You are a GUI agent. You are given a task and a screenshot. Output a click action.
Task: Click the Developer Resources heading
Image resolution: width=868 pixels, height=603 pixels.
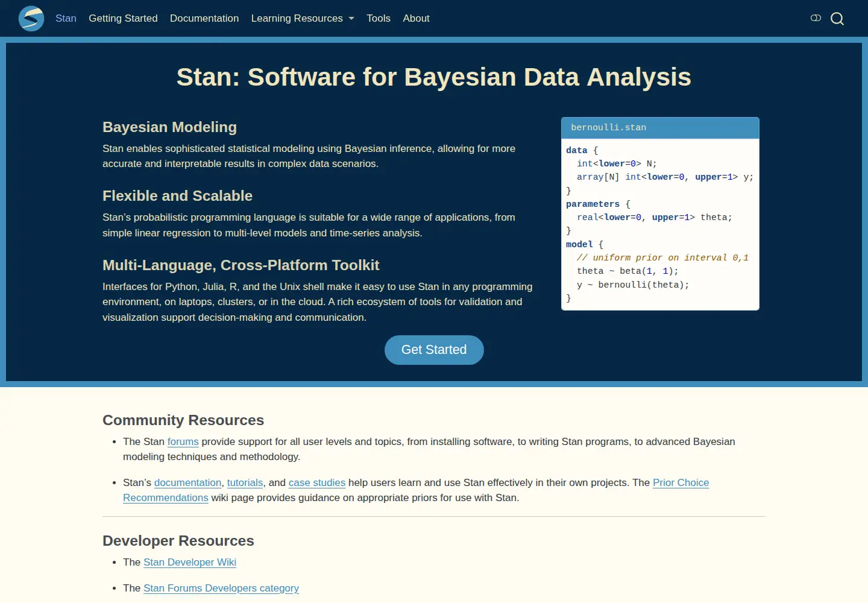tap(178, 541)
